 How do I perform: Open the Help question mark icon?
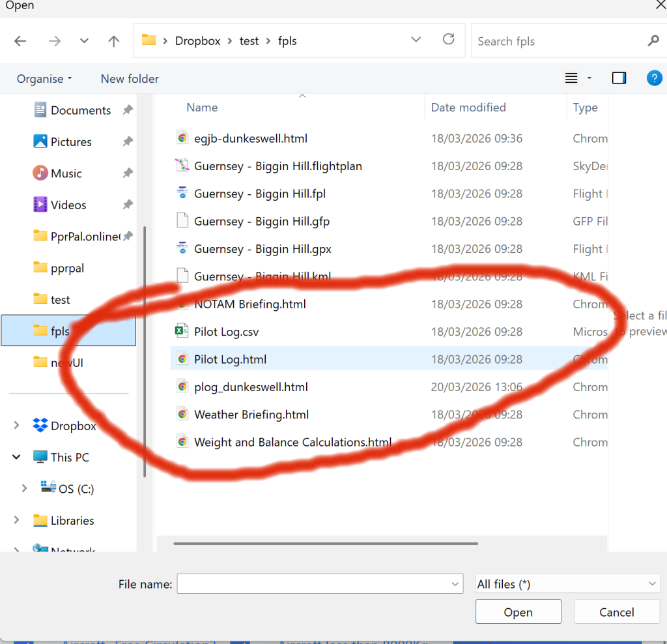click(x=654, y=78)
